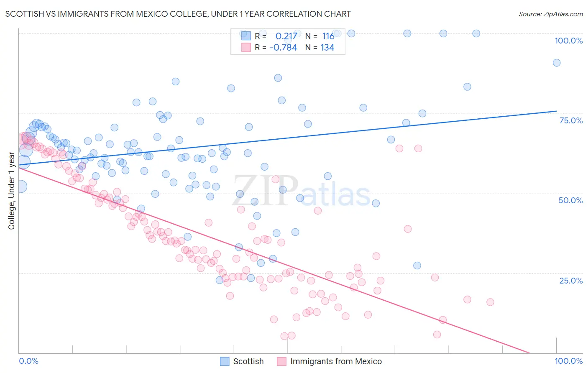Image resolution: width=588 pixels, height=373 pixels.
Task: Open the Source: ZipAtlas.com link
Action: point(550,14)
